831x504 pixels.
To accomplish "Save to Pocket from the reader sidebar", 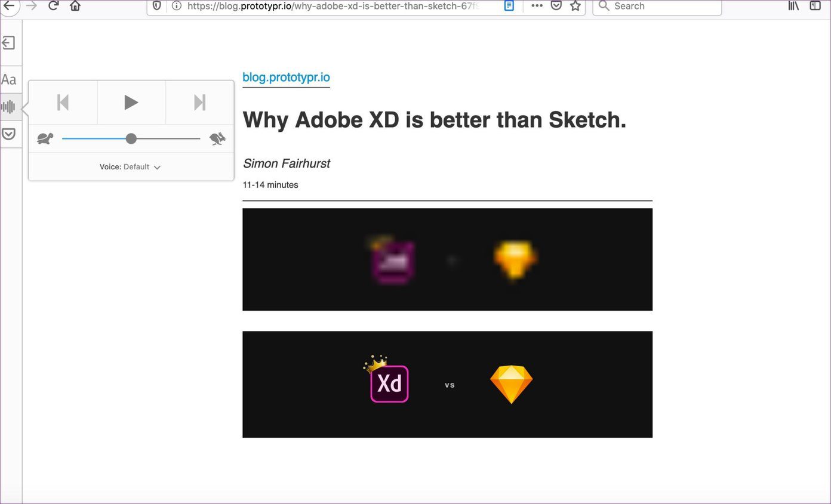I will tap(8, 134).
